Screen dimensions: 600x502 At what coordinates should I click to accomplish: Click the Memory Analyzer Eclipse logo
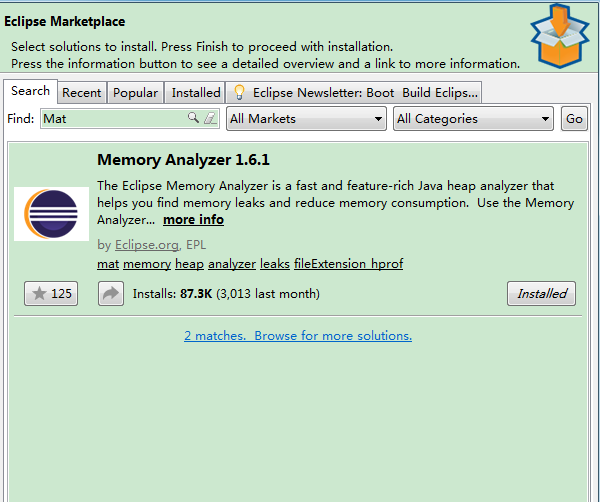[51, 214]
